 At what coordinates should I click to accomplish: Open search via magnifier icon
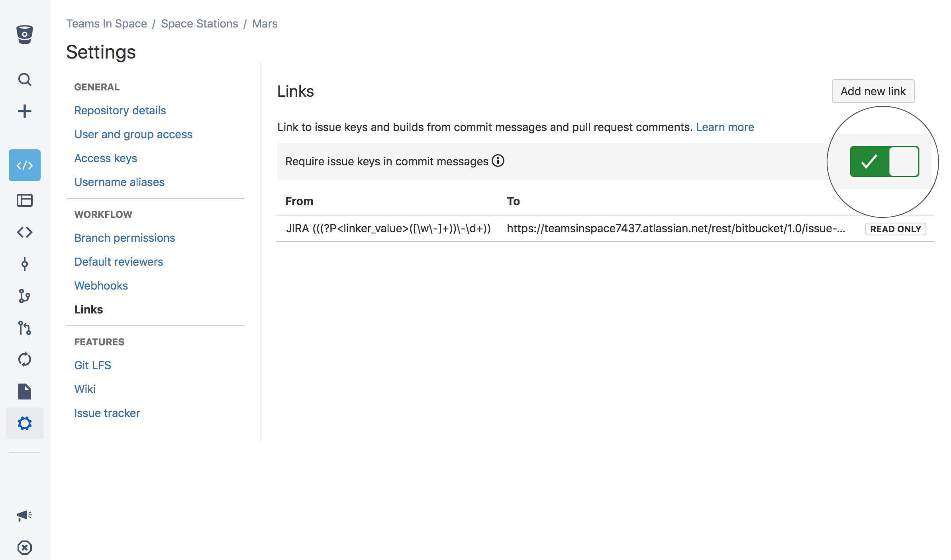24,79
